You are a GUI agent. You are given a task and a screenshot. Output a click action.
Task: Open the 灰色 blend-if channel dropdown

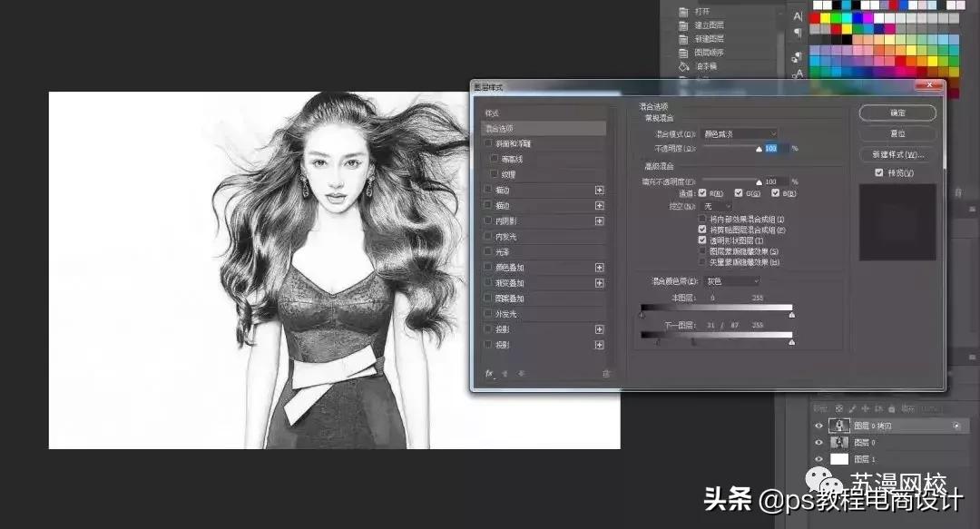tap(731, 279)
